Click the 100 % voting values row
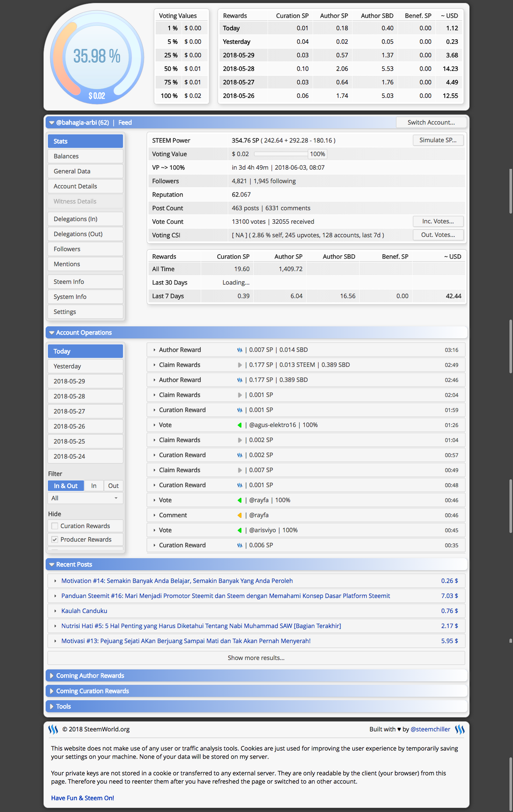The height and width of the screenshot is (812, 513). 182,96
